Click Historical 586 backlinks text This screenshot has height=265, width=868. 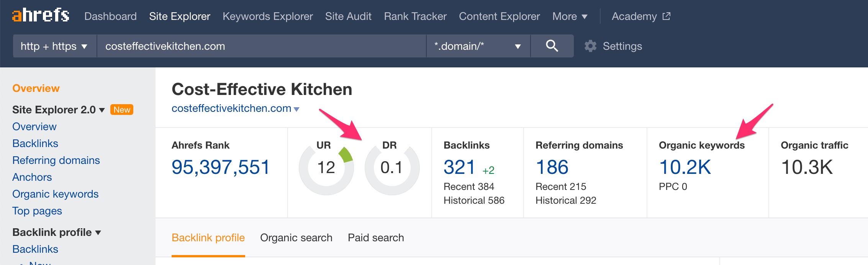pos(474,200)
